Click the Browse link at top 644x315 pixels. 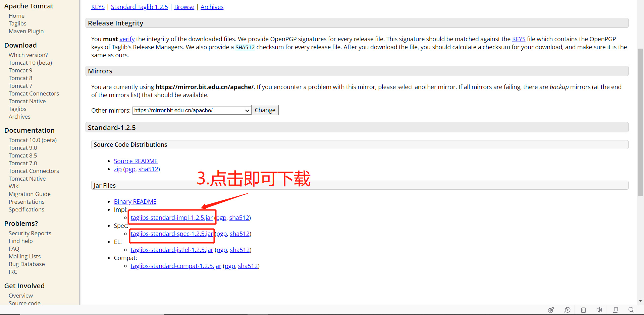tap(184, 7)
